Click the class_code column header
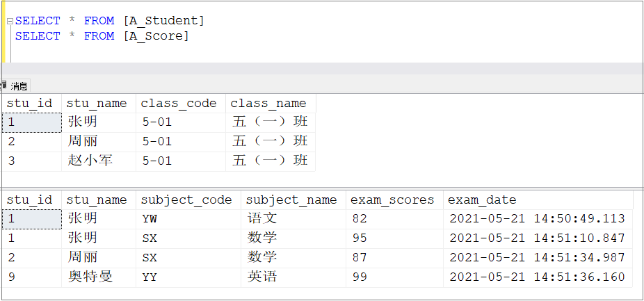644x301 pixels. (x=179, y=104)
